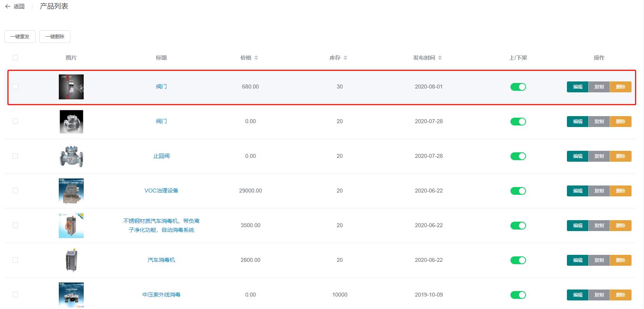Sort the list by 库存 column
The width and height of the screenshot is (644, 309).
click(345, 58)
